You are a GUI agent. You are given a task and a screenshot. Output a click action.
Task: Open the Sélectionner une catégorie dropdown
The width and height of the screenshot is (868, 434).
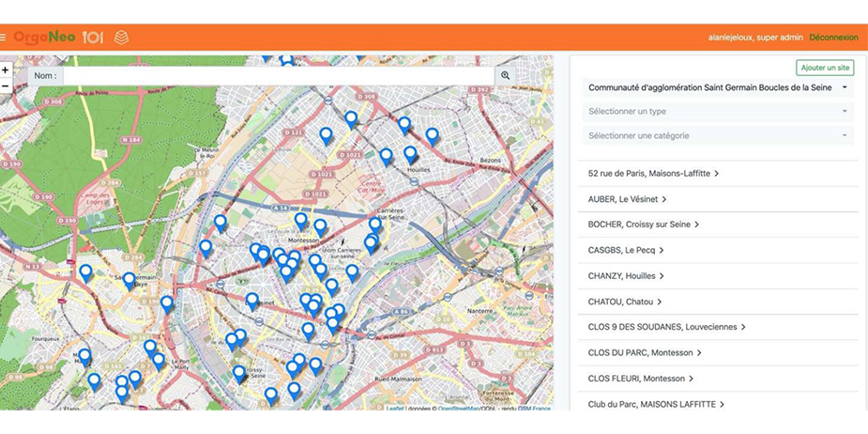(x=717, y=136)
